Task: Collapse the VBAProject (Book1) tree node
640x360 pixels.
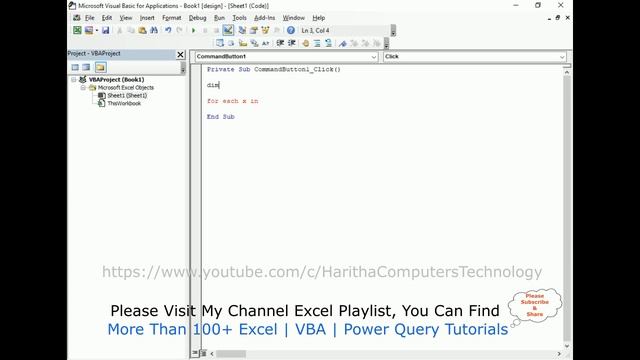Action: (74, 80)
